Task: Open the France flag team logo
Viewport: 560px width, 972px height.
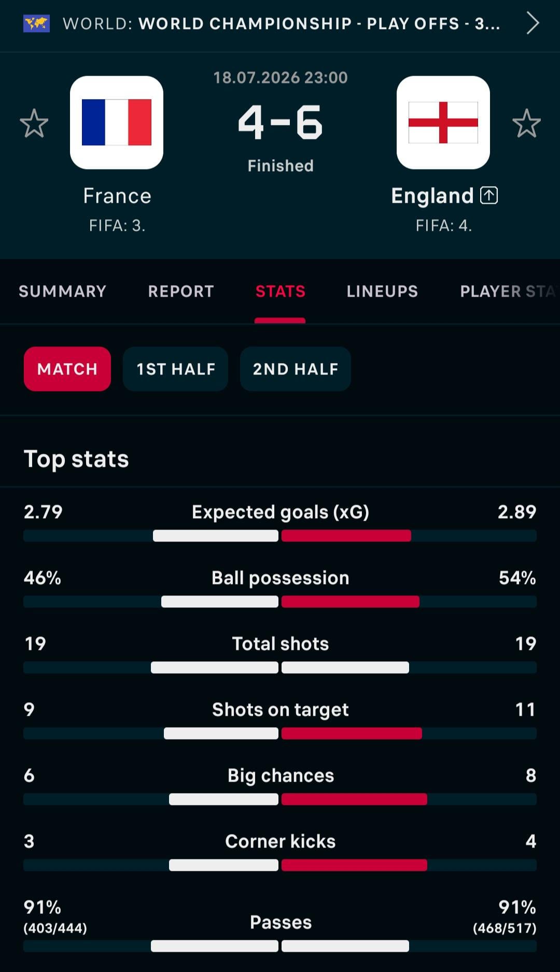Action: [117, 122]
